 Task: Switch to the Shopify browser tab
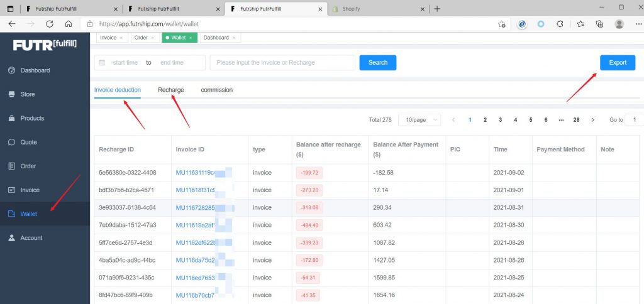[378, 9]
